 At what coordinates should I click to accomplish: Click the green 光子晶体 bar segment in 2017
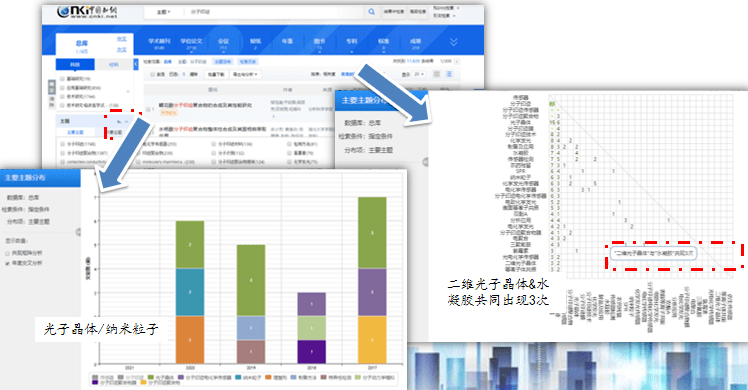372,233
